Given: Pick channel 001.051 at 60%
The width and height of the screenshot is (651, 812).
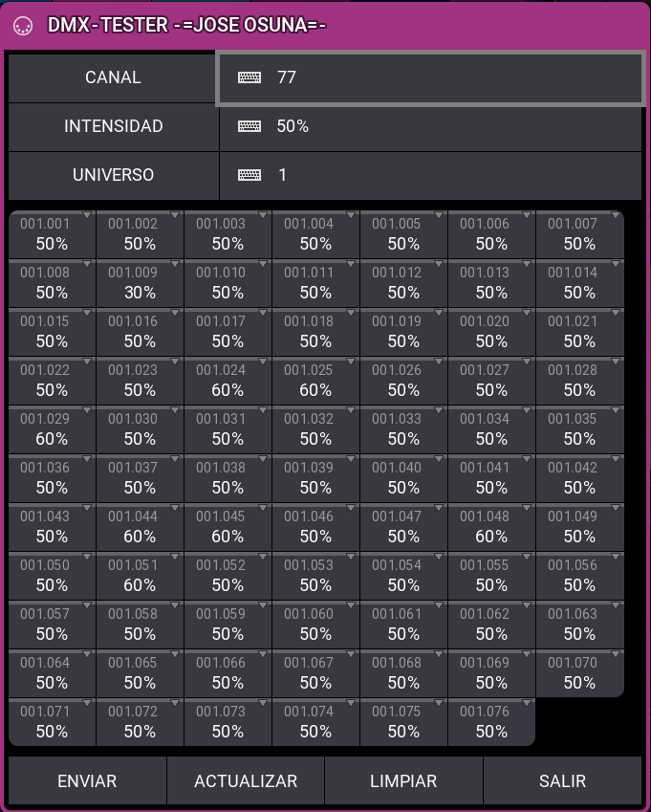Looking at the screenshot, I should click(140, 576).
